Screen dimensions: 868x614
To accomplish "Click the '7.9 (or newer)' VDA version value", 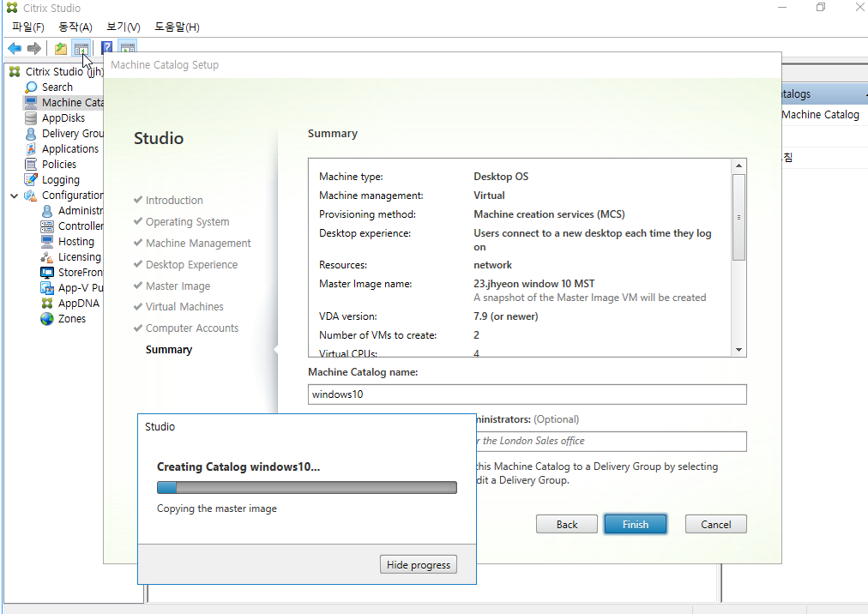I will [x=505, y=316].
